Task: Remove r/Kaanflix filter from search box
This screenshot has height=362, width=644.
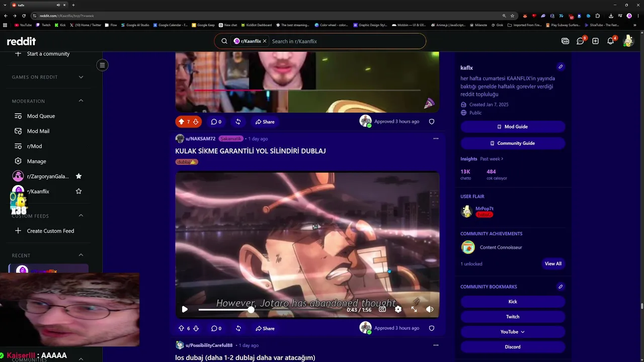Action: coord(265,41)
